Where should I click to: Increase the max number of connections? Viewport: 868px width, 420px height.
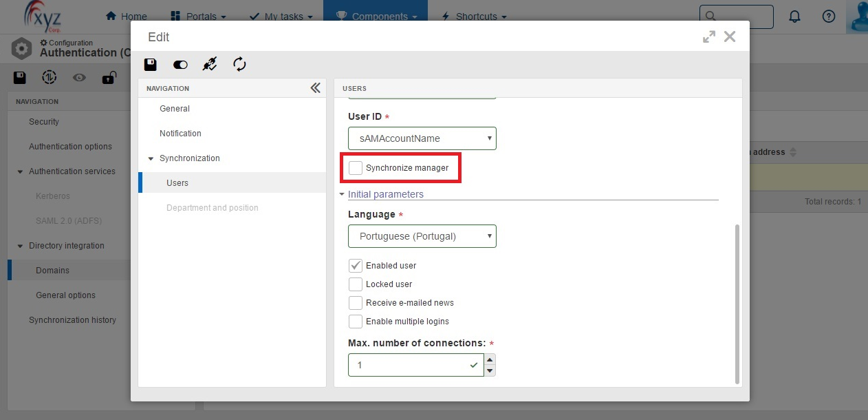[490, 359]
